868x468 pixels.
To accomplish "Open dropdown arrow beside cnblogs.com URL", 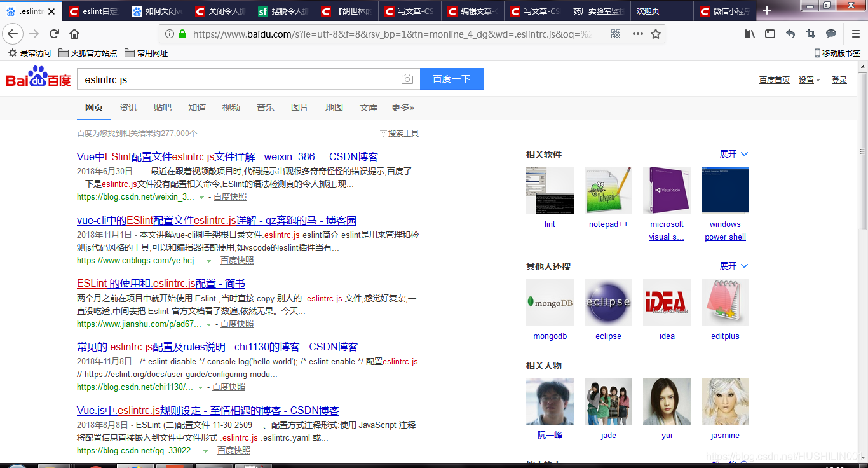I will [208, 261].
